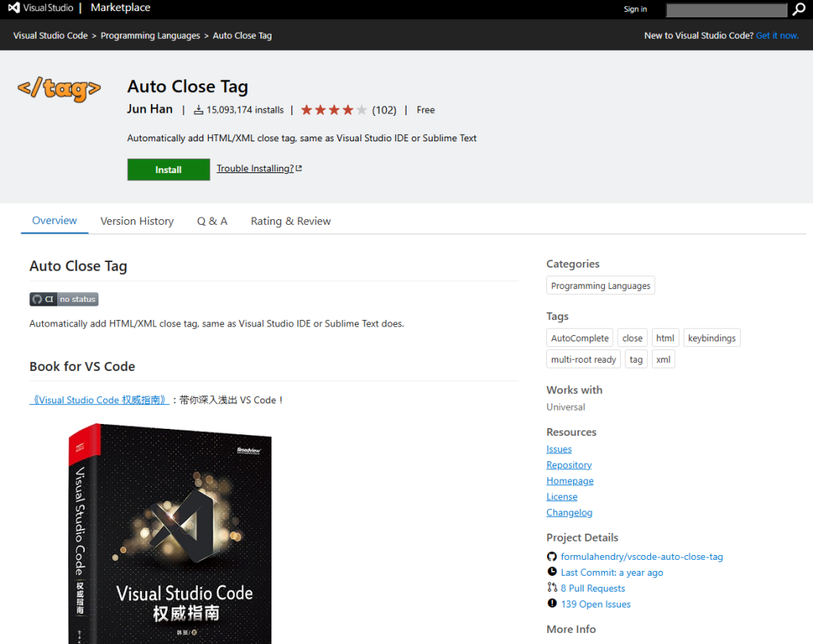Click Visual Studio Code breadcrumb
Screen dimensions: 813x644
click(50, 36)
